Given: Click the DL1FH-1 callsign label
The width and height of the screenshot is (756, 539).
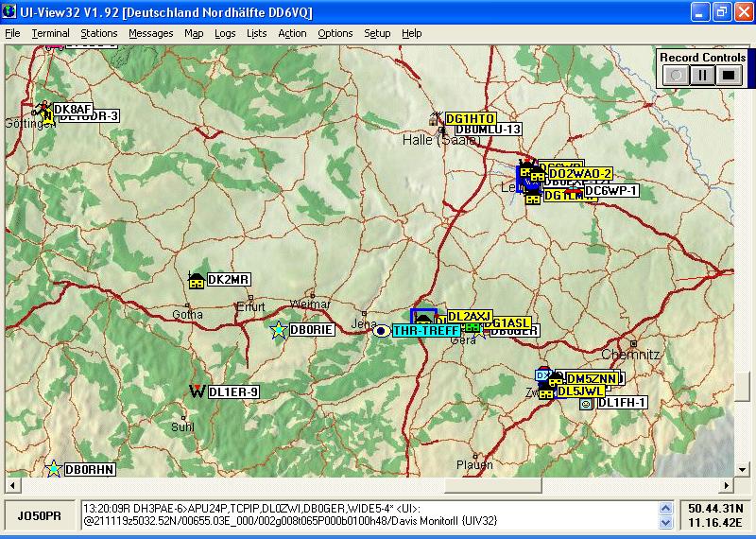Looking at the screenshot, I should click(x=622, y=403).
